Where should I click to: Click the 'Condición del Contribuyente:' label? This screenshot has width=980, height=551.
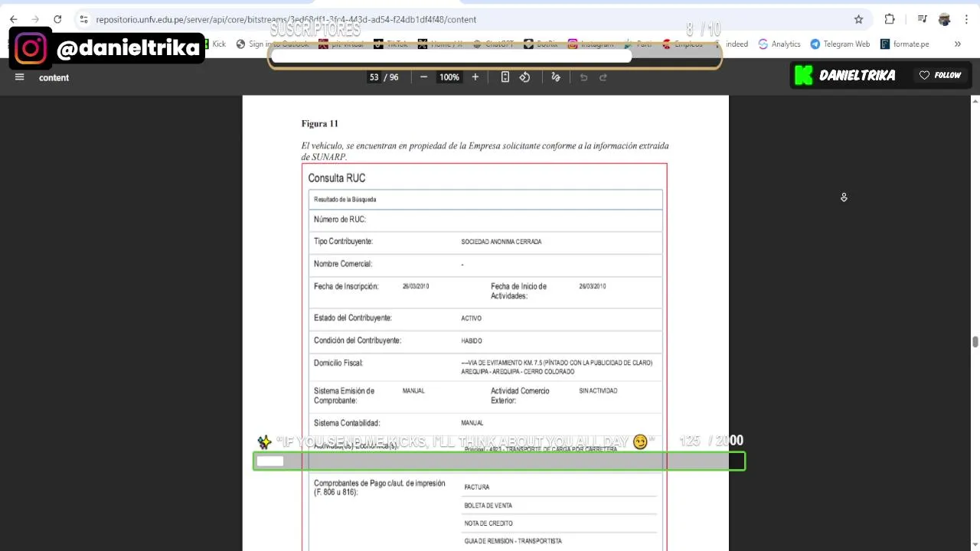click(358, 341)
